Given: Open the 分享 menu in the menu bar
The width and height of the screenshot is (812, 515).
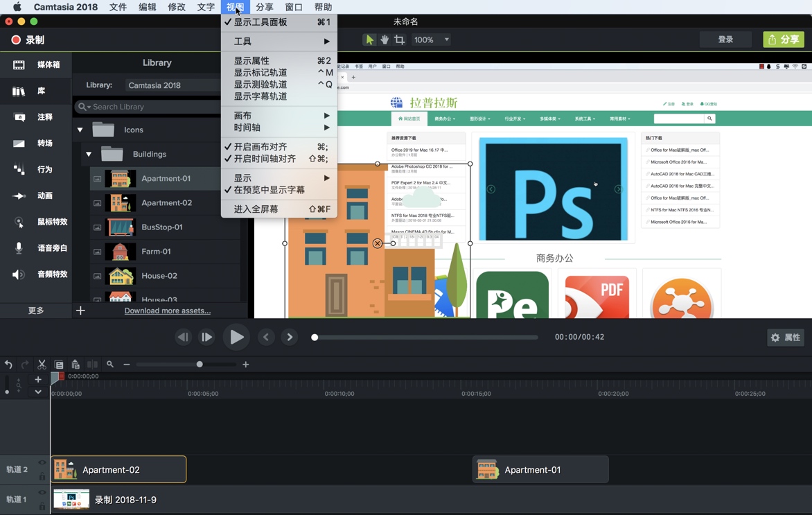Looking at the screenshot, I should click(x=263, y=7).
